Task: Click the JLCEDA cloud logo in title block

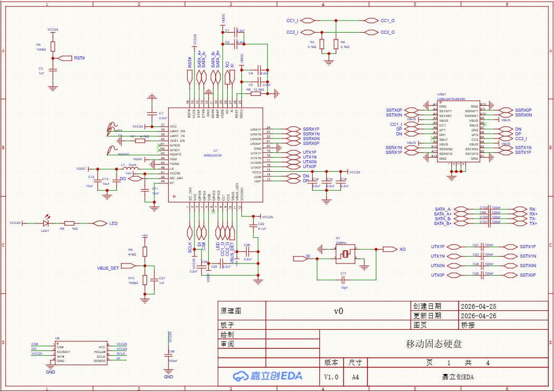Action: coord(267,376)
